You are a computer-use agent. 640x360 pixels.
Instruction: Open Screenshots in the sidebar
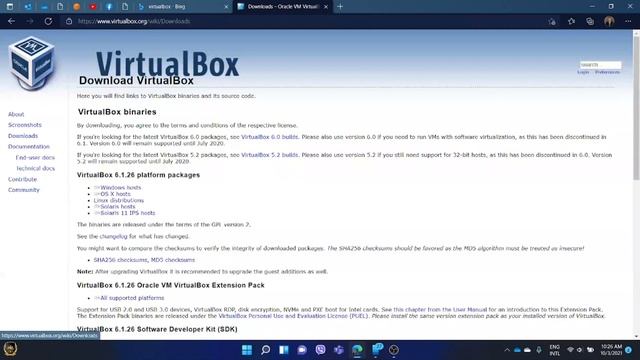click(x=25, y=125)
